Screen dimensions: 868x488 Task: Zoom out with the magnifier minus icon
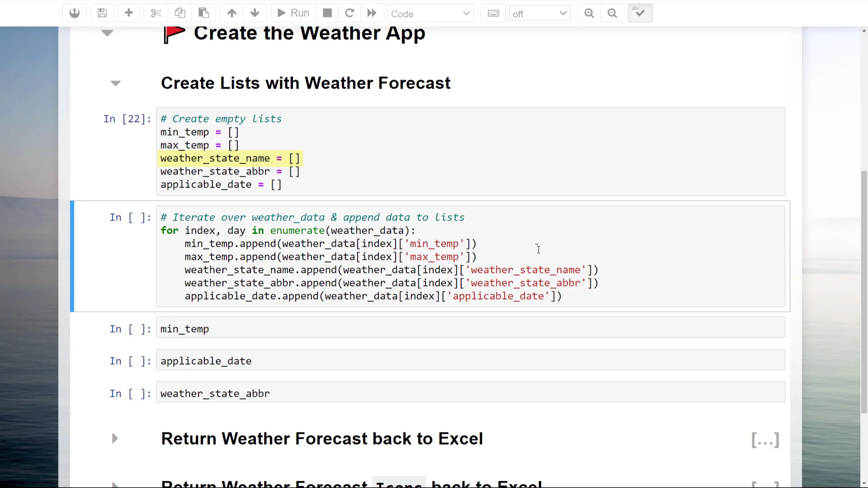[612, 13]
